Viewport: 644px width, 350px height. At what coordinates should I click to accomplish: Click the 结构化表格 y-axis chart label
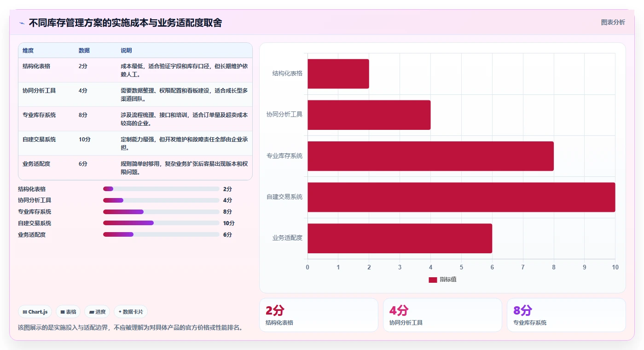[x=287, y=74]
